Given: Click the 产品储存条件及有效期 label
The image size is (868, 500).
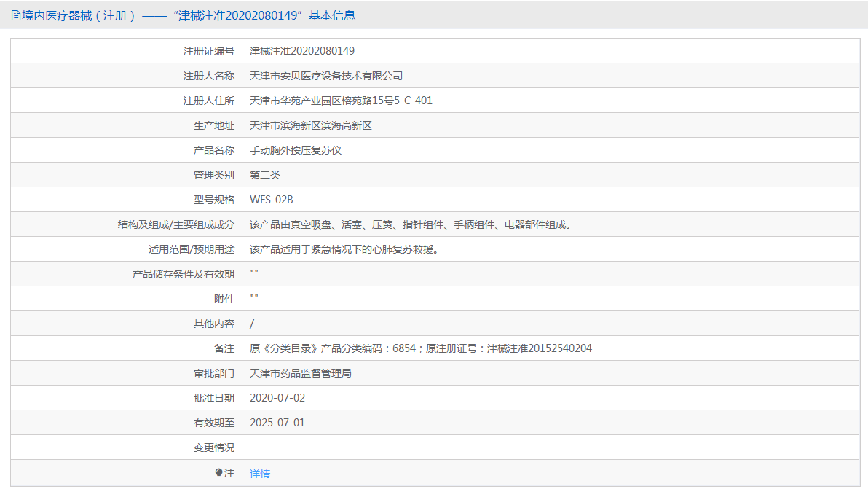Looking at the screenshot, I should click(x=184, y=274).
